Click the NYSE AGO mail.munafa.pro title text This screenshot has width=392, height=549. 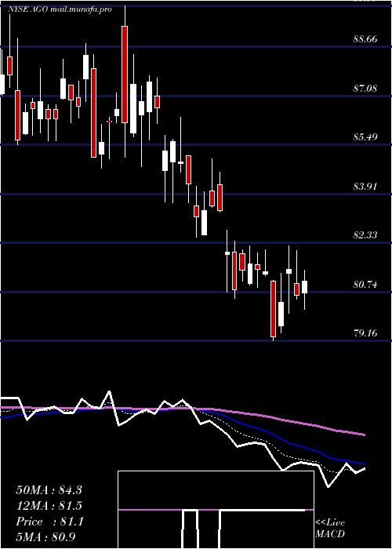point(60,9)
